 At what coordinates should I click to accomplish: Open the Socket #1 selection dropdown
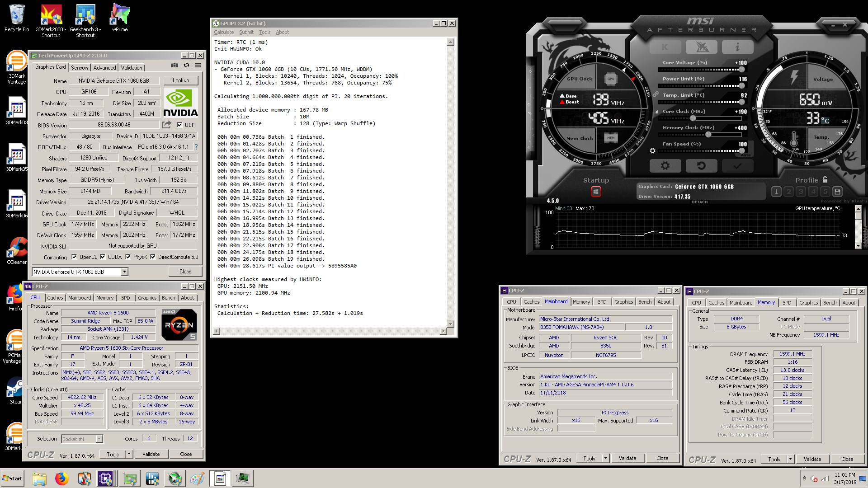99,439
